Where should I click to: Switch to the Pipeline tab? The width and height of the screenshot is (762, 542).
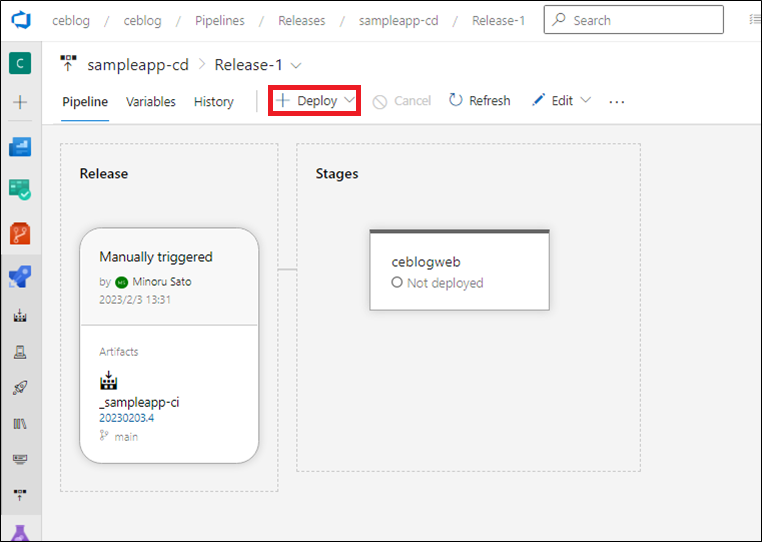pyautogui.click(x=85, y=102)
